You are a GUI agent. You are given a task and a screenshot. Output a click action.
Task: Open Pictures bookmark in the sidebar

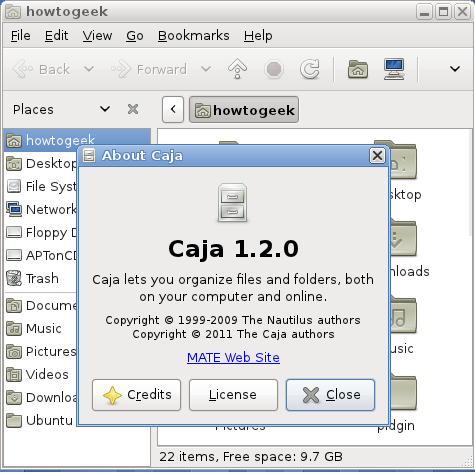point(41,351)
